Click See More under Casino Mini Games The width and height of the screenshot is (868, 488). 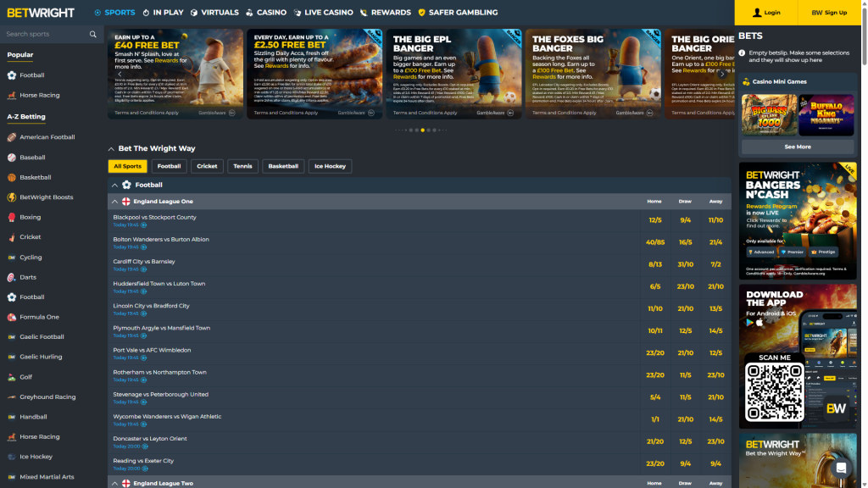(x=797, y=147)
